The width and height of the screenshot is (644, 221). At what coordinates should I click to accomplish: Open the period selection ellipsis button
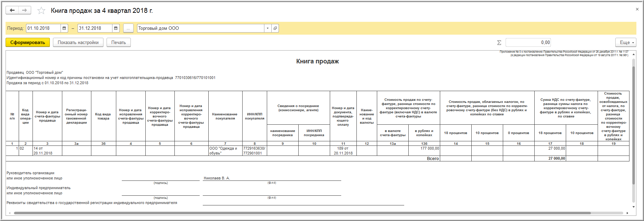(x=128, y=28)
